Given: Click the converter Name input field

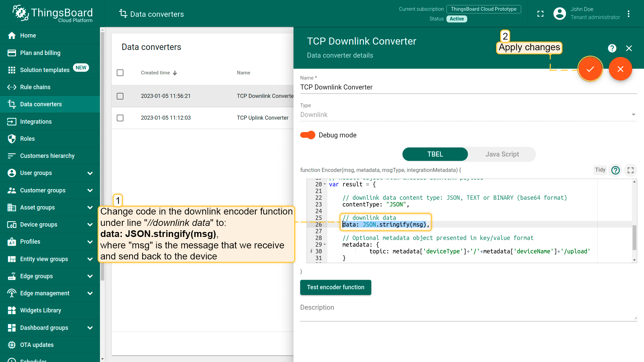Looking at the screenshot, I should click(x=468, y=87).
